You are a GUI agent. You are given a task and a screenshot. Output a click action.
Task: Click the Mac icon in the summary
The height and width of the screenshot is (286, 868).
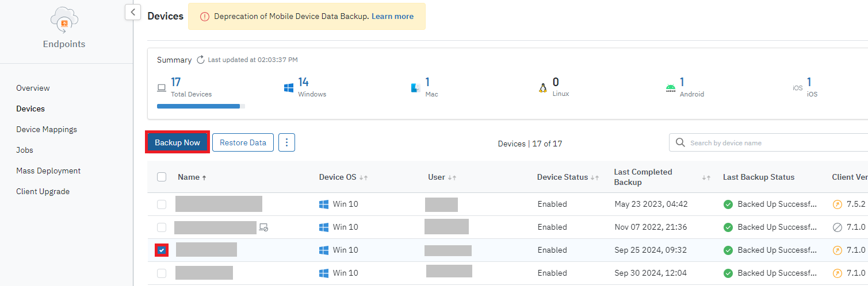pyautogui.click(x=416, y=88)
